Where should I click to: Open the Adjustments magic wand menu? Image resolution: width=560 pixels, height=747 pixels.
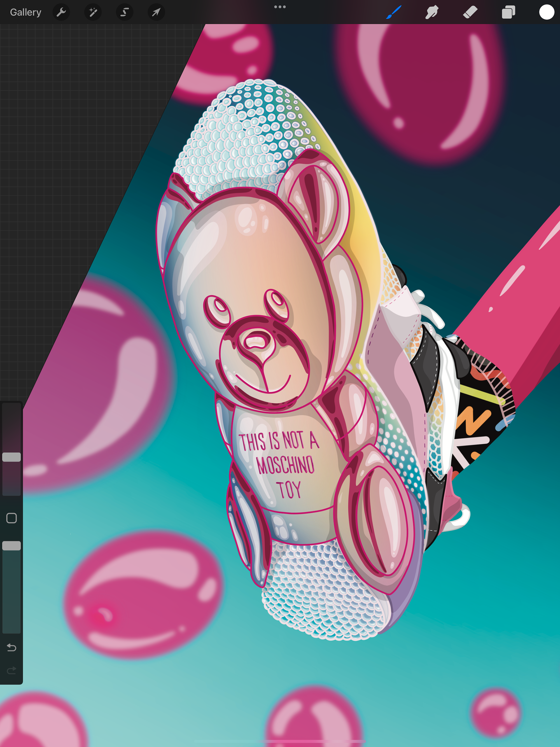point(93,13)
